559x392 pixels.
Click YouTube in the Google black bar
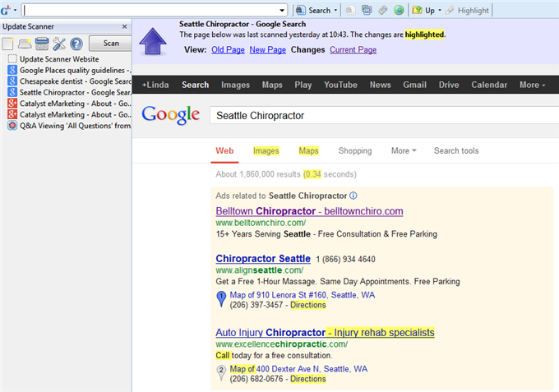tap(340, 85)
